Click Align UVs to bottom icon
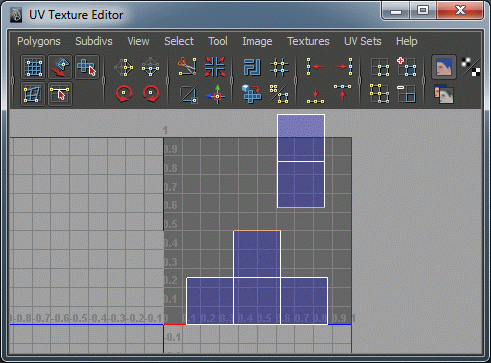The width and height of the screenshot is (491, 363). (315, 94)
